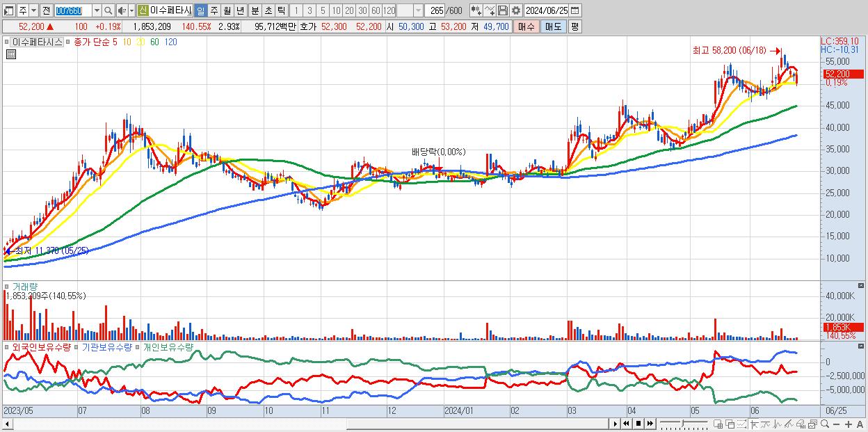Click the crosshair axis icon in bottom toolbar

[x=754, y=424]
